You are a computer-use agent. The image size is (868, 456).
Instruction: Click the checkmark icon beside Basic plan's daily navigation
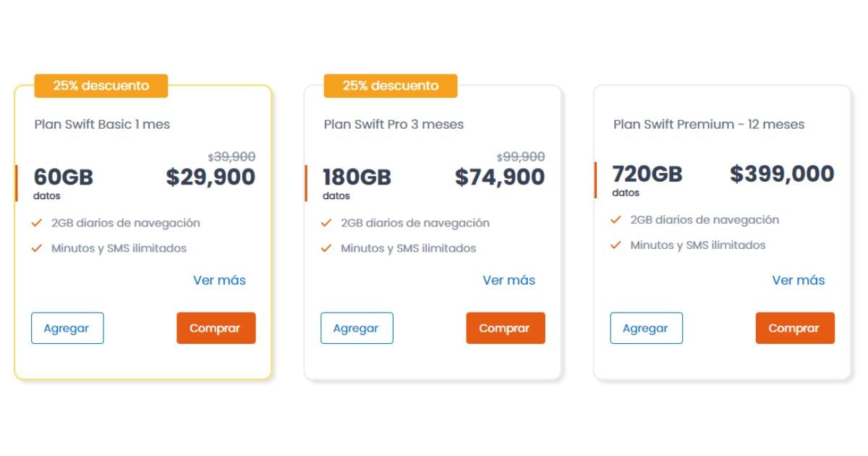coord(35,223)
